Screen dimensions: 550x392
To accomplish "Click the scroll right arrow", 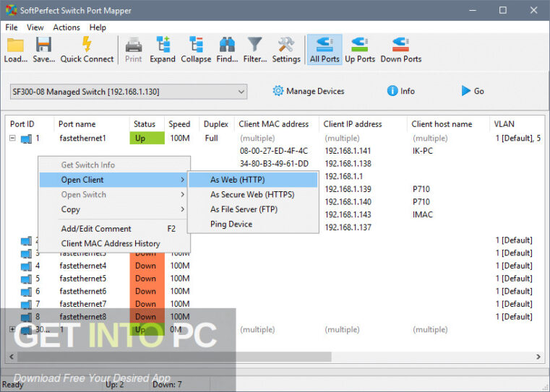I will pyautogui.click(x=538, y=357).
